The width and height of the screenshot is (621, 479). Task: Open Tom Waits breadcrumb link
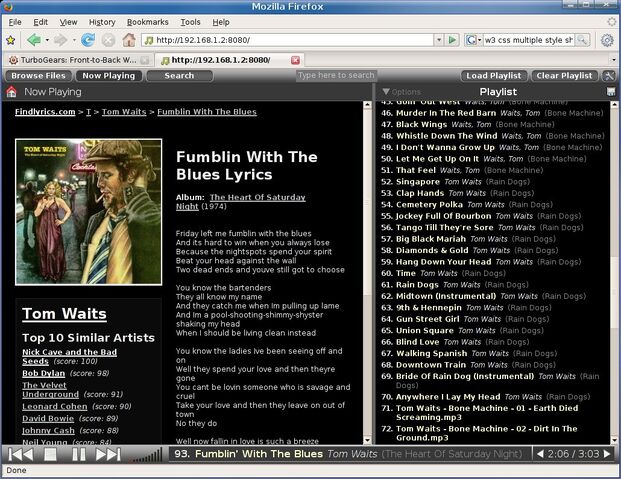(x=124, y=112)
